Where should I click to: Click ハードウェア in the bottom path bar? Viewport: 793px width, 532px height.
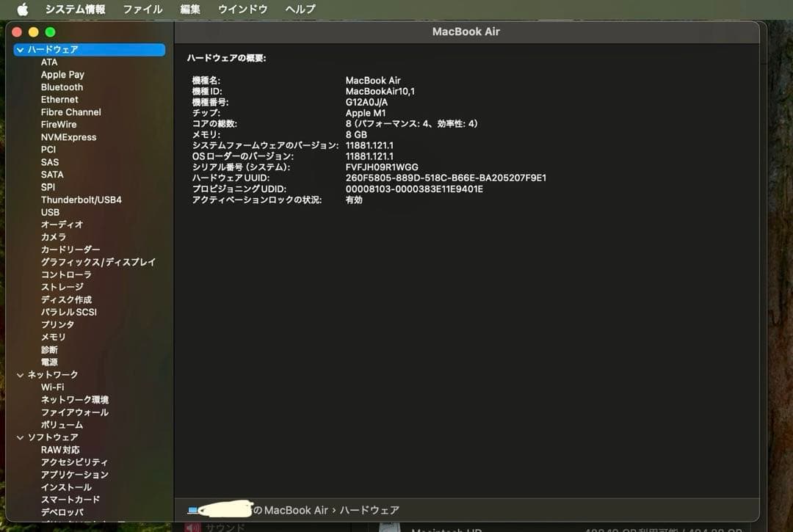pyautogui.click(x=372, y=510)
